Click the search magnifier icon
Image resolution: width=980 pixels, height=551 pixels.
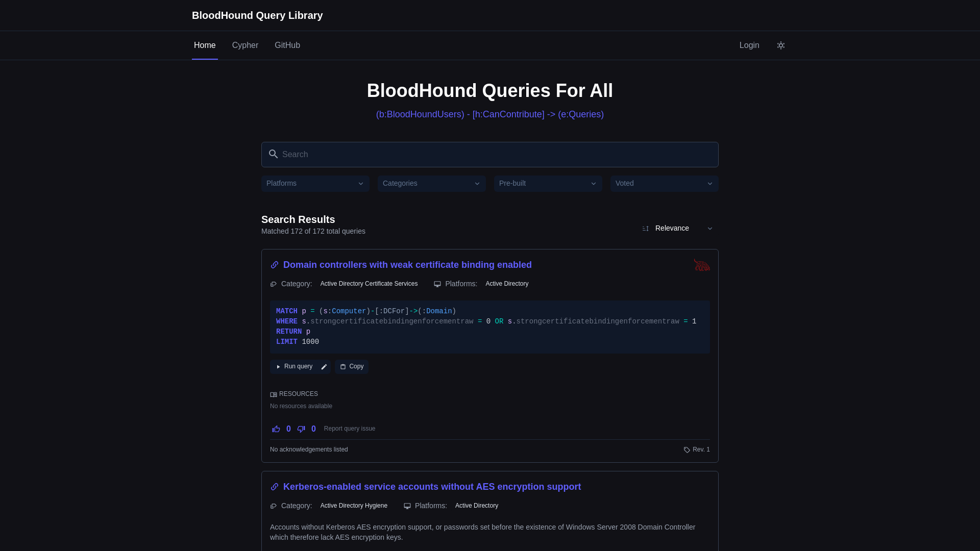tap(274, 154)
